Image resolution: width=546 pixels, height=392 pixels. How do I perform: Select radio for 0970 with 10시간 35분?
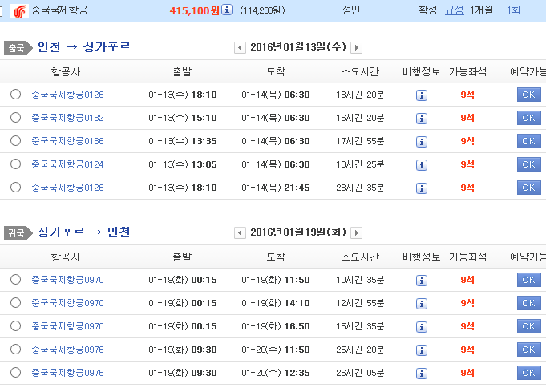click(x=15, y=280)
